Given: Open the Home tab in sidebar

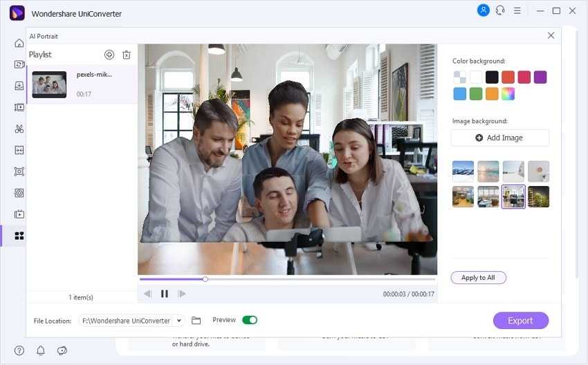Looking at the screenshot, I should click(19, 43).
